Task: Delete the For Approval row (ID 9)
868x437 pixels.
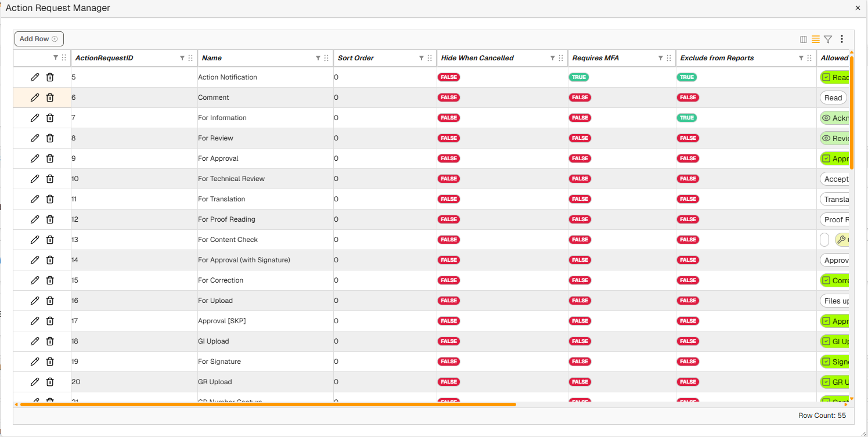Action: [x=50, y=158]
